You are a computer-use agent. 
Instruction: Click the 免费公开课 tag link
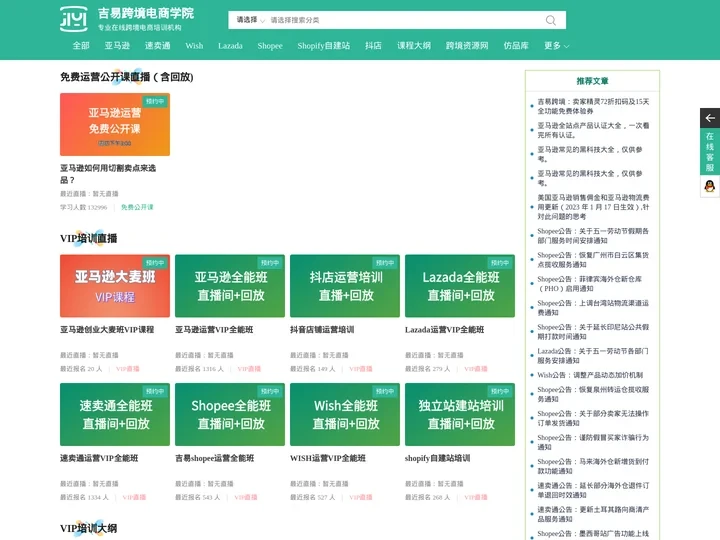click(137, 207)
